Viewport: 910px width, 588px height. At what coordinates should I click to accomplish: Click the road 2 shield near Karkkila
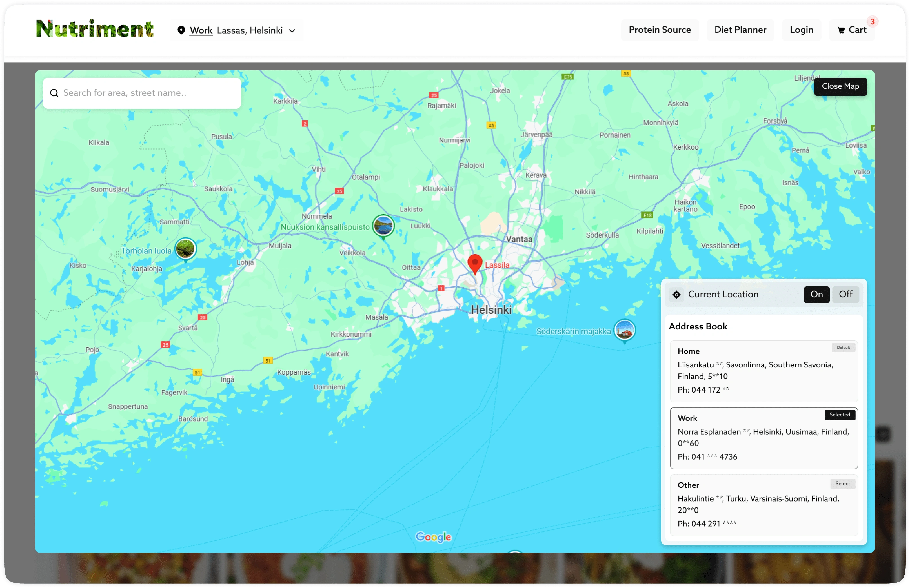tap(304, 123)
